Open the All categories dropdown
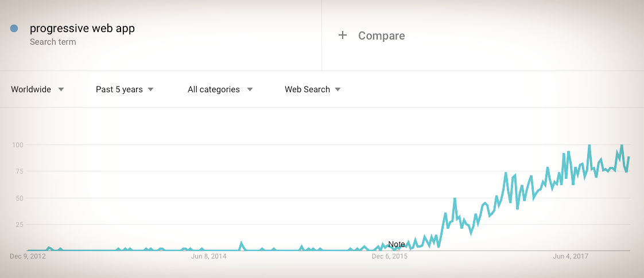 [220, 89]
